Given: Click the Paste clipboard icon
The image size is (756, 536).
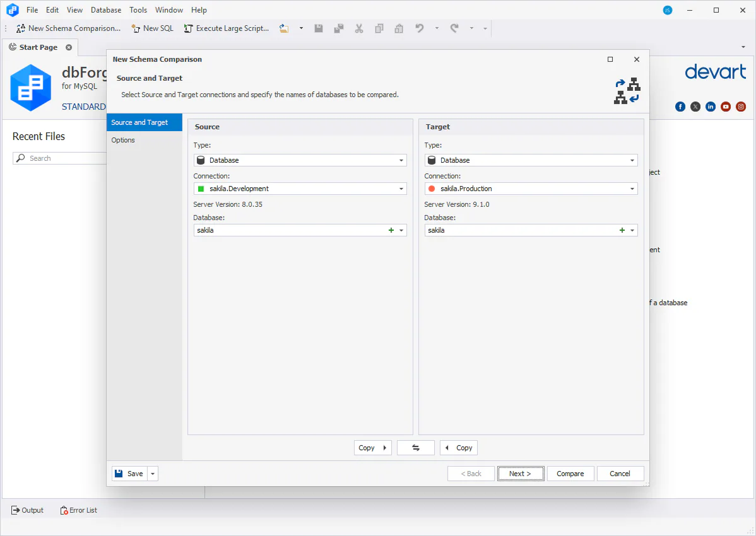Looking at the screenshot, I should [x=399, y=28].
